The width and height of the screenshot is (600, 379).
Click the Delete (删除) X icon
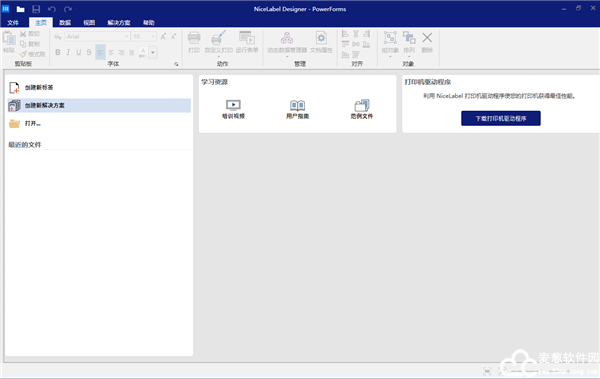[427, 38]
